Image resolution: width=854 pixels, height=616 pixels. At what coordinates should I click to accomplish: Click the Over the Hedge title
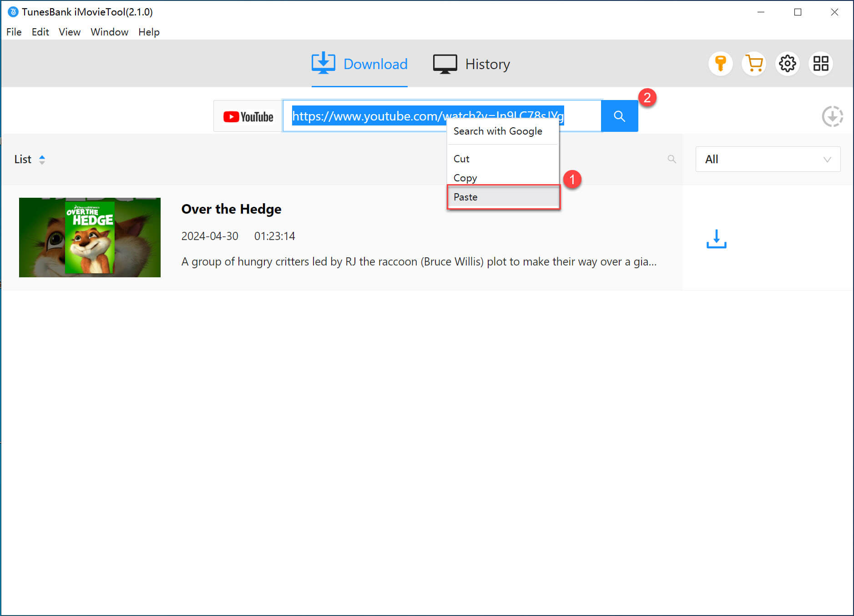click(x=231, y=209)
